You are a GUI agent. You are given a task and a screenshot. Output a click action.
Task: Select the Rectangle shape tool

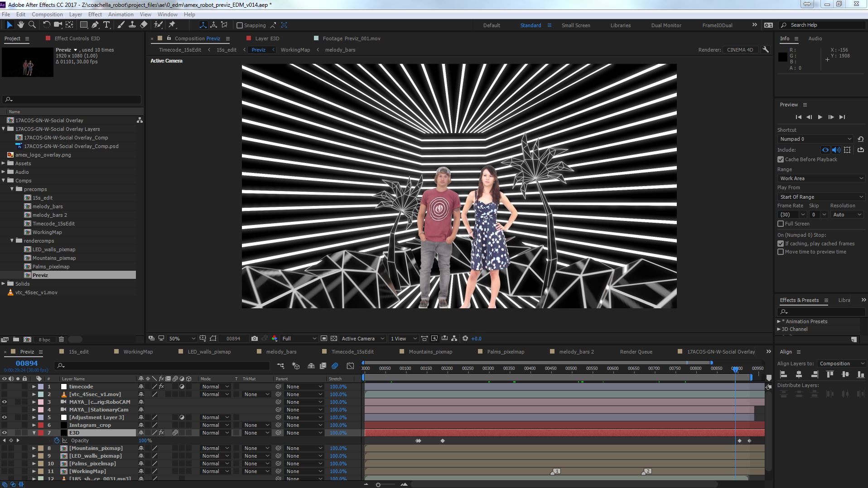tap(83, 25)
